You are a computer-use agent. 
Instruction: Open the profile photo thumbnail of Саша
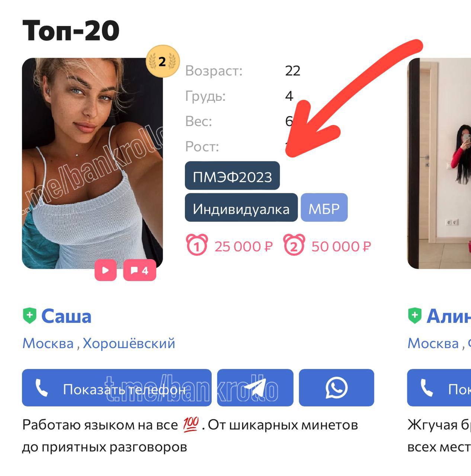92,163
